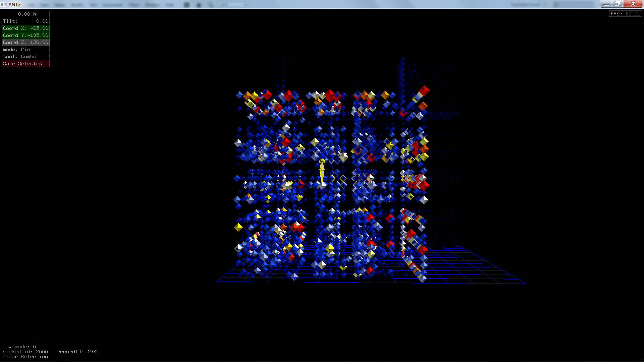Viewport: 644px width, 362px height.
Task: Click the FPS counter display
Action: 625,14
